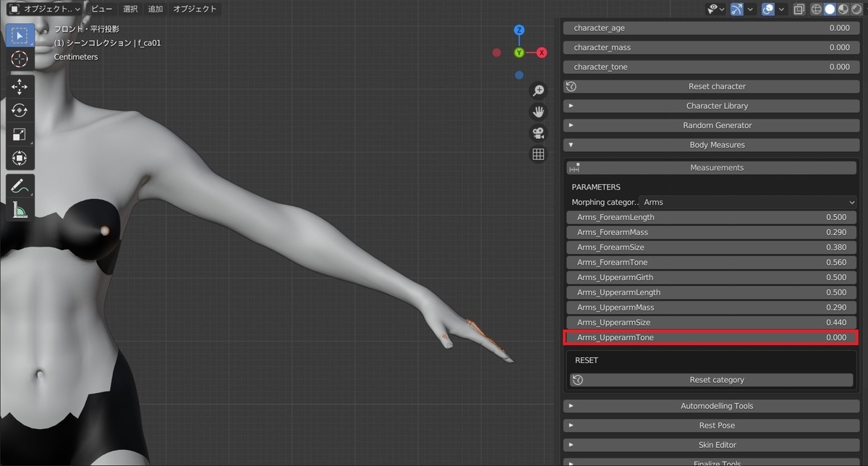The height and width of the screenshot is (466, 868).
Task: Switch to wireframe shading mode
Action: tap(816, 9)
